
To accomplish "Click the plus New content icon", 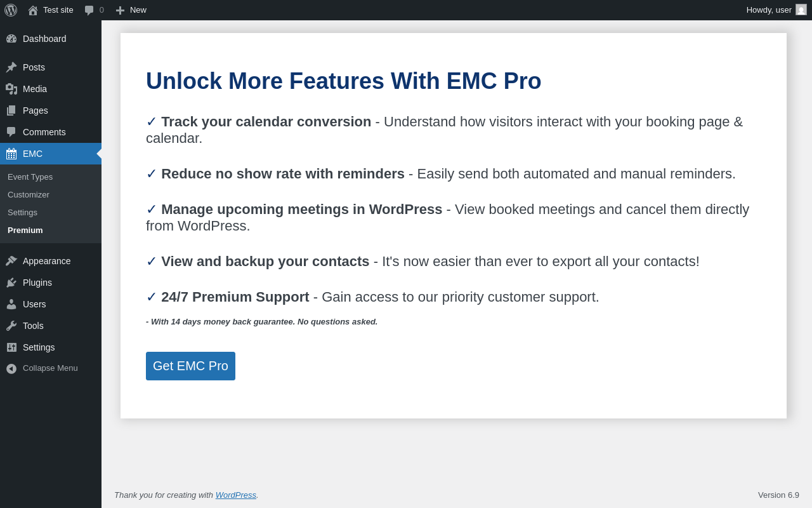I will (x=120, y=10).
